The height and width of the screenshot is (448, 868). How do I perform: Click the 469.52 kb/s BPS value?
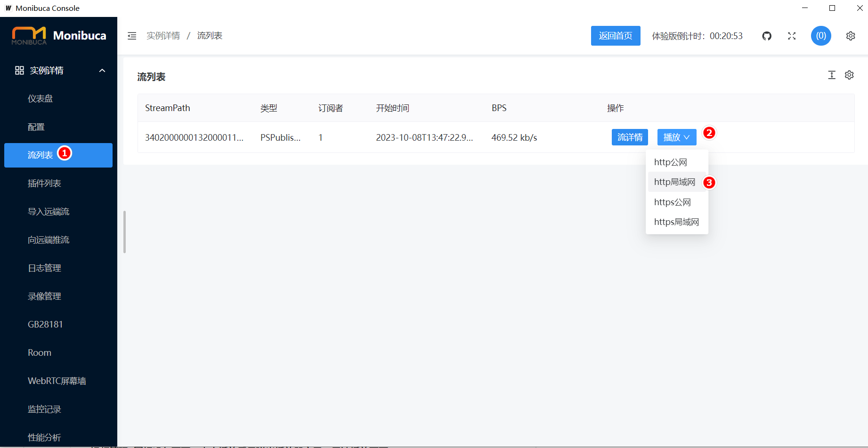pyautogui.click(x=514, y=137)
